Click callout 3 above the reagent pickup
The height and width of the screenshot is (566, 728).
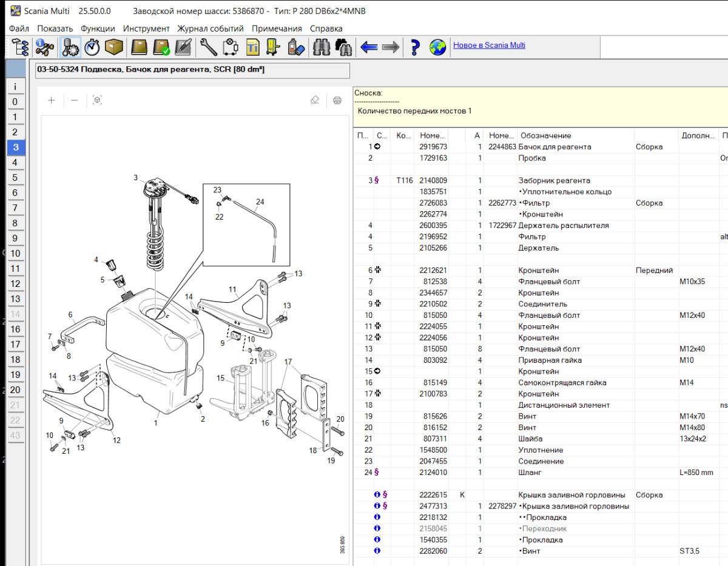(x=136, y=178)
